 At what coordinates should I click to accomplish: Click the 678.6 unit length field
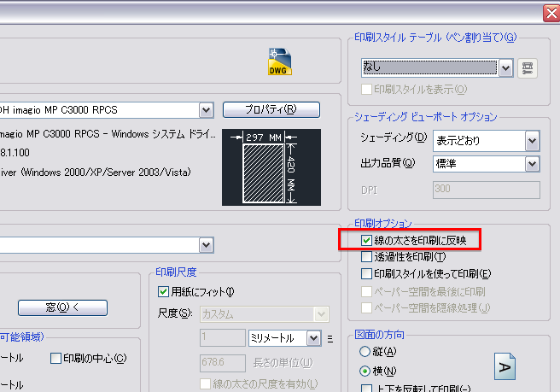point(223,363)
